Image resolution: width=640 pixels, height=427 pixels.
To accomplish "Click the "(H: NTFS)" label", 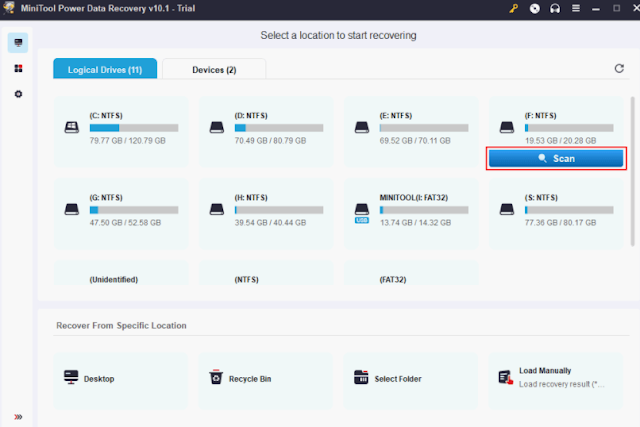I will click(x=251, y=198).
